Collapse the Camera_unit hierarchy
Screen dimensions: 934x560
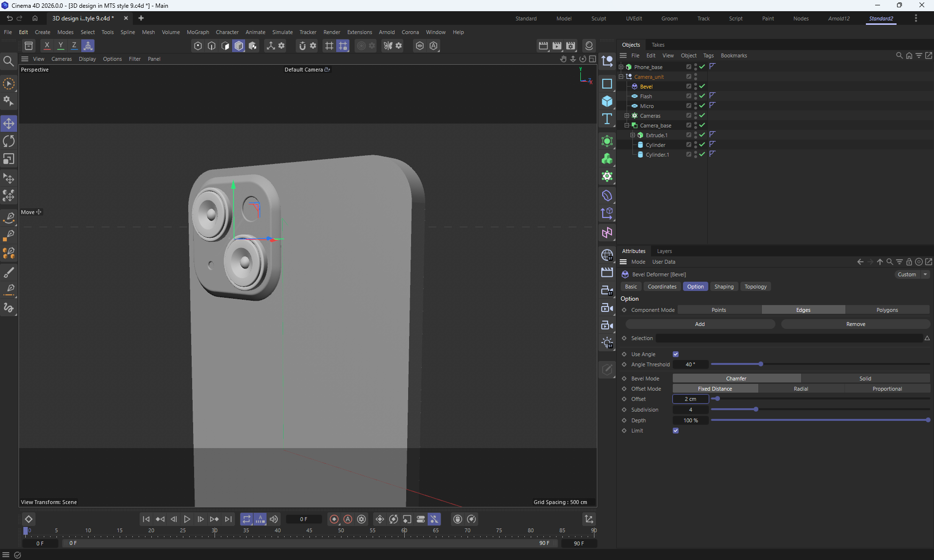621,77
